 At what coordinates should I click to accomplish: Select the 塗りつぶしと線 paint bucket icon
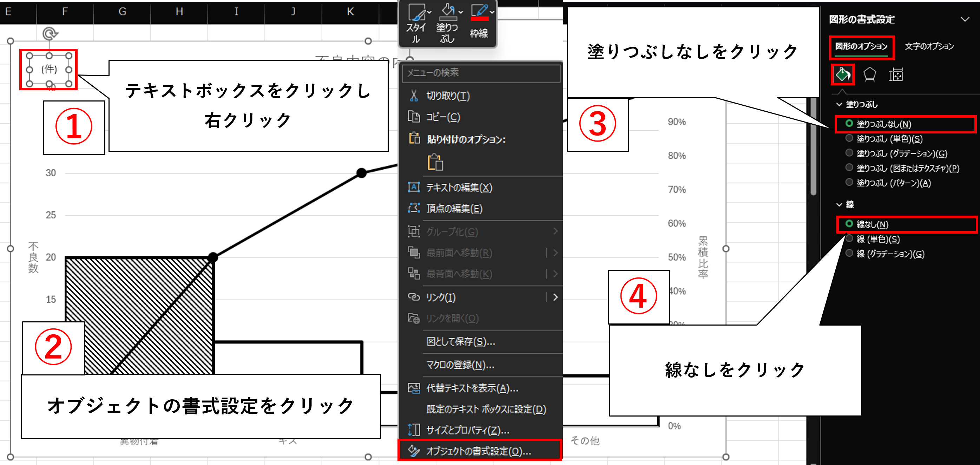click(843, 74)
